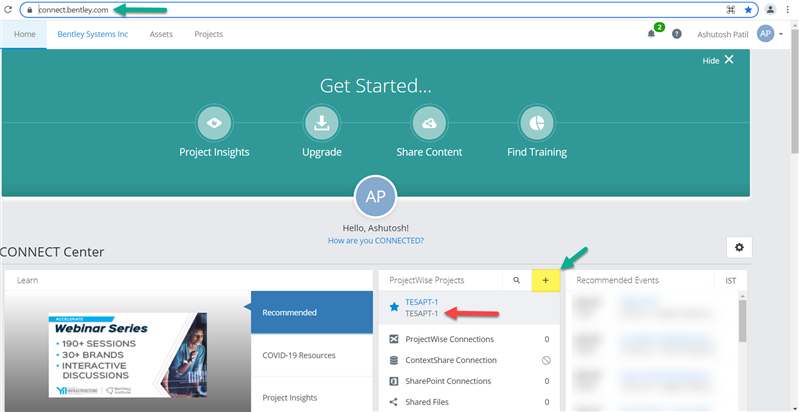The width and height of the screenshot is (799, 412).
Task: Switch to the Home tab
Action: [24, 34]
